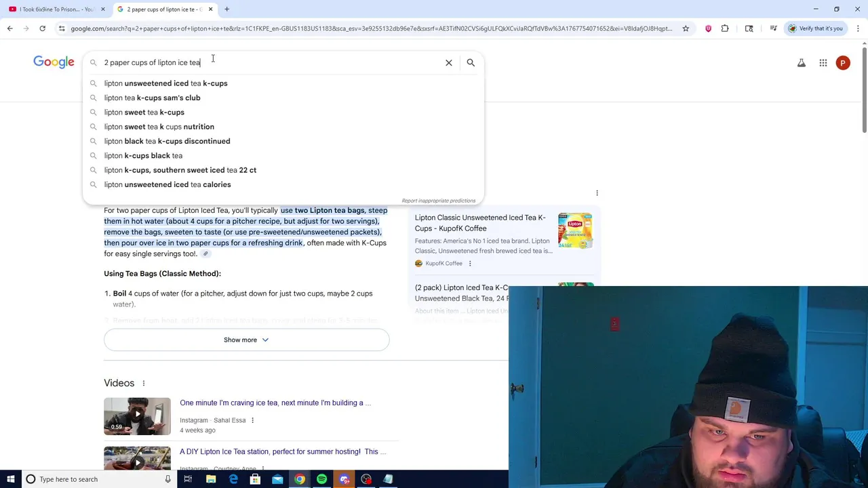Open Google account avatar P
The width and height of the screenshot is (868, 488).
point(843,63)
